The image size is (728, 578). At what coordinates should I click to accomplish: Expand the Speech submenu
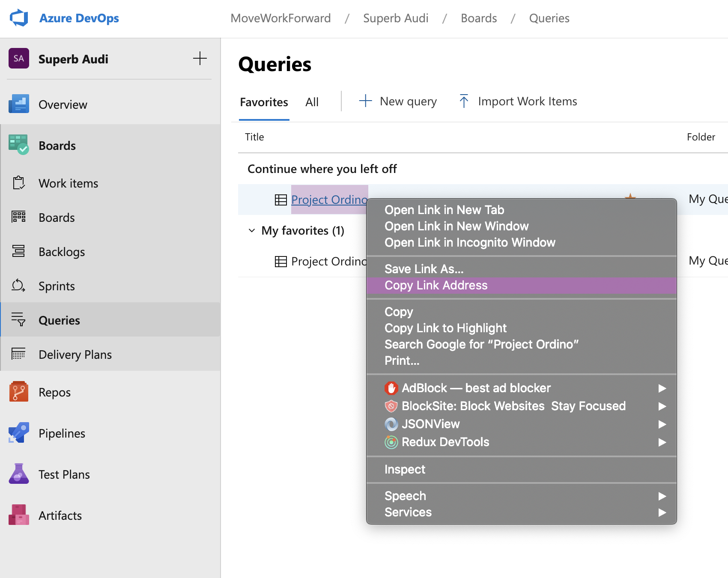click(662, 496)
